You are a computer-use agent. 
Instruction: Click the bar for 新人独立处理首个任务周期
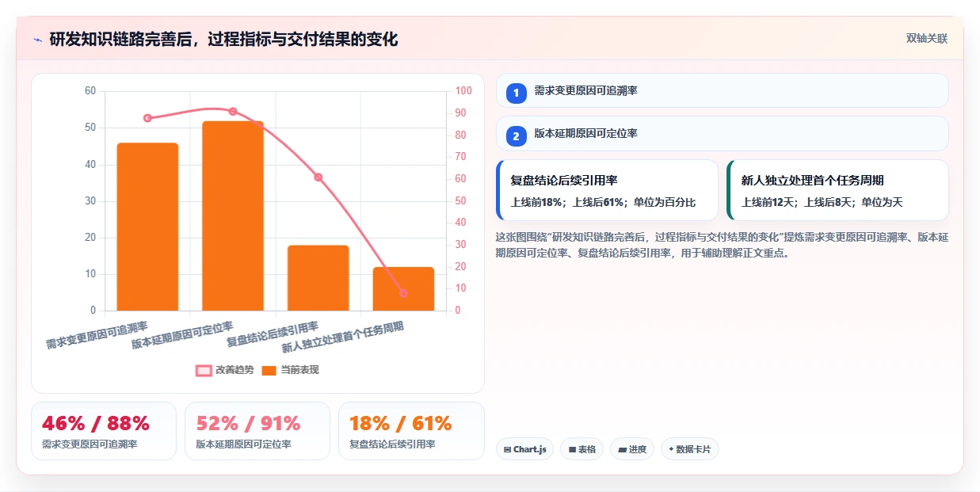(x=403, y=289)
